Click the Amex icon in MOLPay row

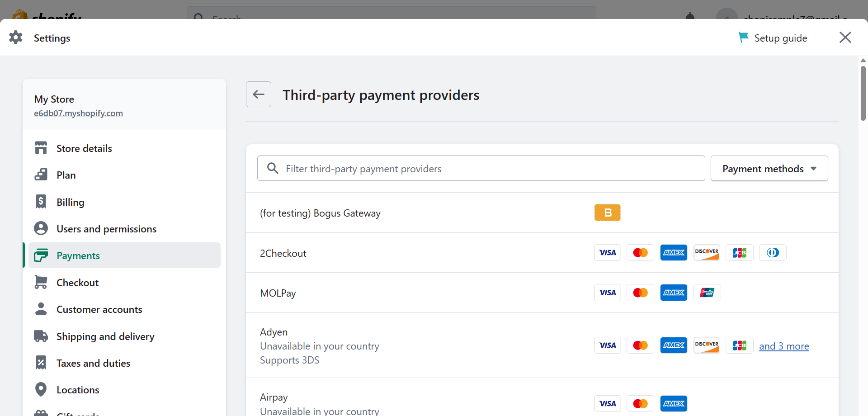(x=674, y=293)
